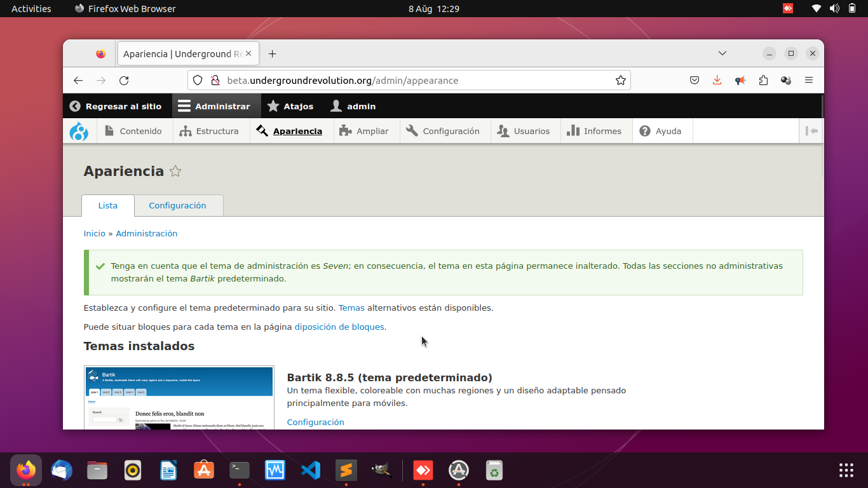
Task: Open a new browser tab
Action: 272,54
